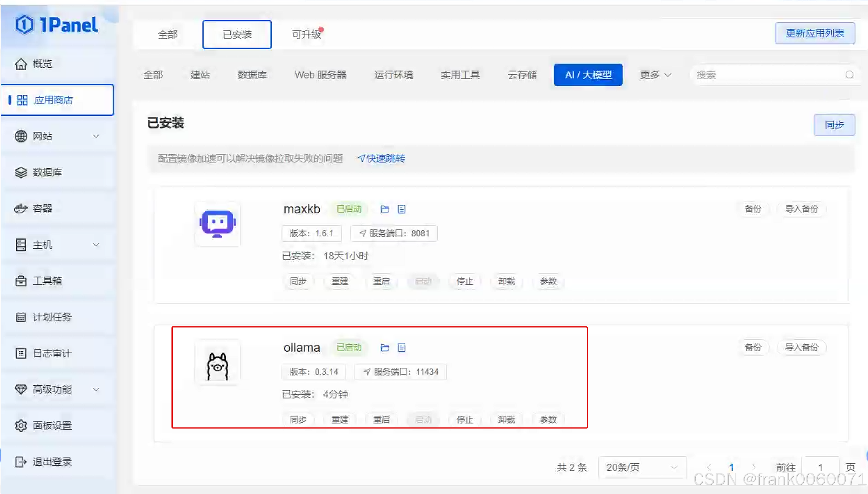Open ollama installation folder icon
The height and width of the screenshot is (494, 868).
[385, 347]
